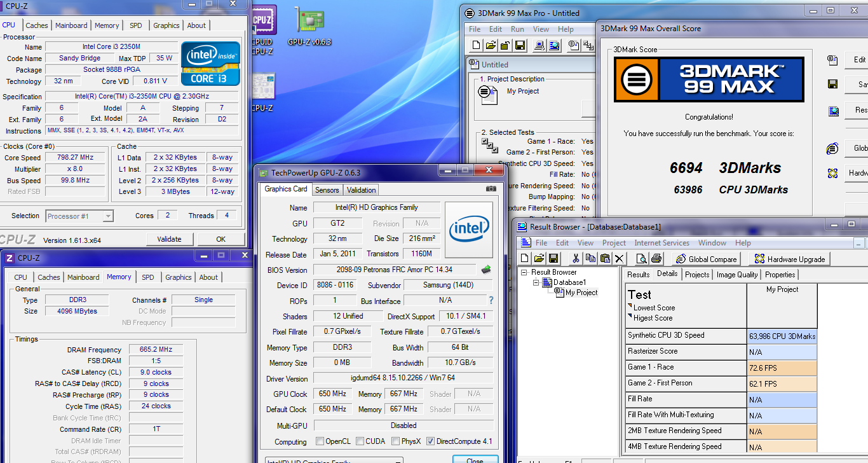Click the 72.6 FPS Game 1 result cell
Viewport: 868px width, 463px height.
pyautogui.click(x=782, y=368)
